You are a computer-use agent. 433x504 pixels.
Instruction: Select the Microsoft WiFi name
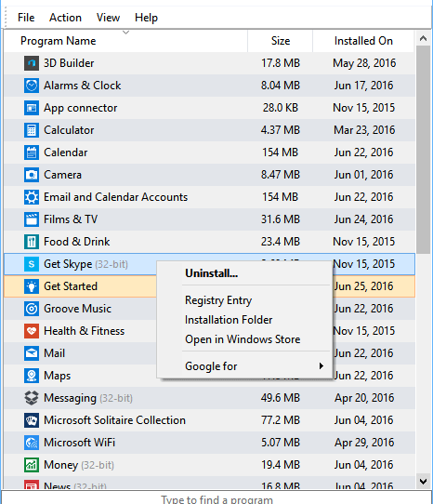coord(79,443)
